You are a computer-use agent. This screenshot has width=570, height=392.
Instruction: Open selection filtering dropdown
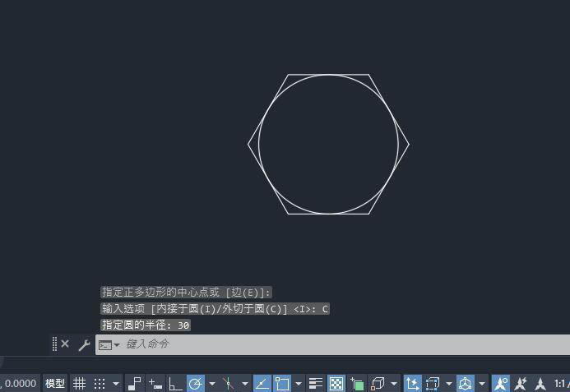(449, 384)
